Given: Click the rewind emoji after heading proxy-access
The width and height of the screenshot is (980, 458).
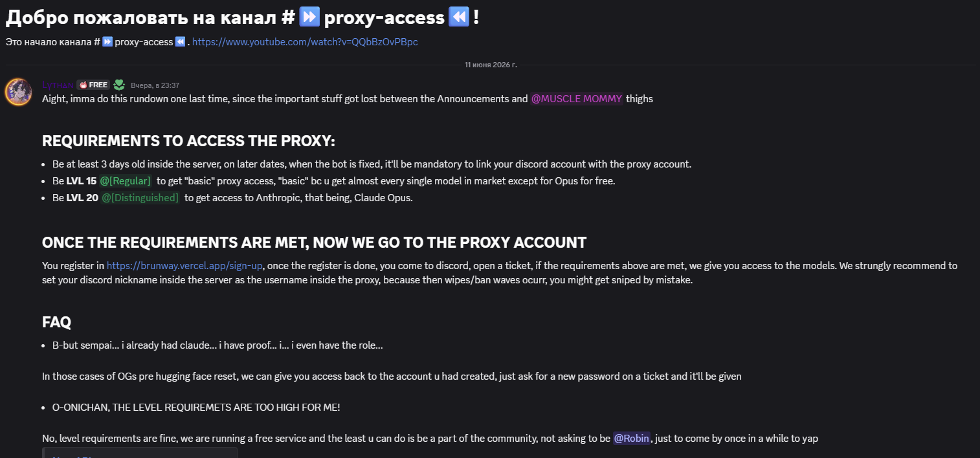Looking at the screenshot, I should (x=458, y=17).
